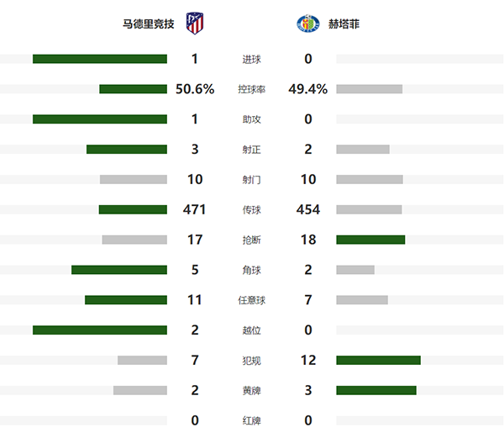The width and height of the screenshot is (504, 438).
Task: Click the 黄牌 stat label
Action: [251, 390]
